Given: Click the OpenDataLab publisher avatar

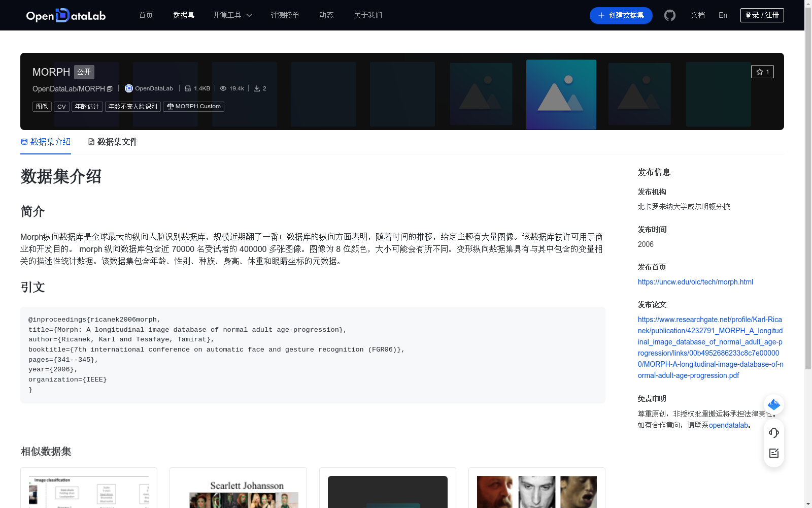Looking at the screenshot, I should click(129, 88).
